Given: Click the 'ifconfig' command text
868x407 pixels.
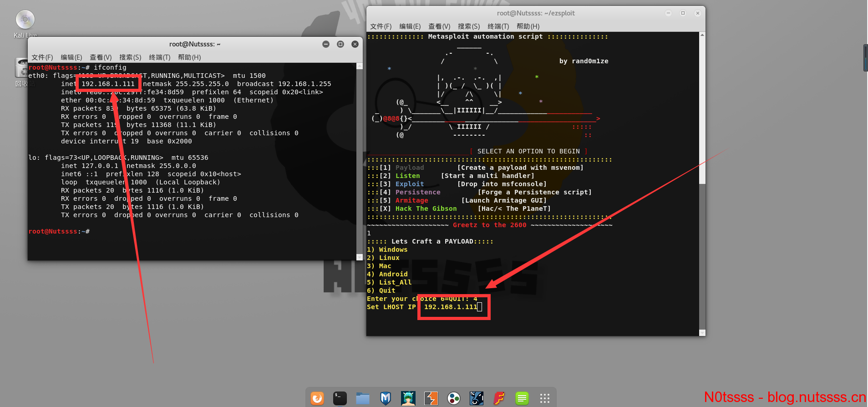Looking at the screenshot, I should pyautogui.click(x=110, y=67).
